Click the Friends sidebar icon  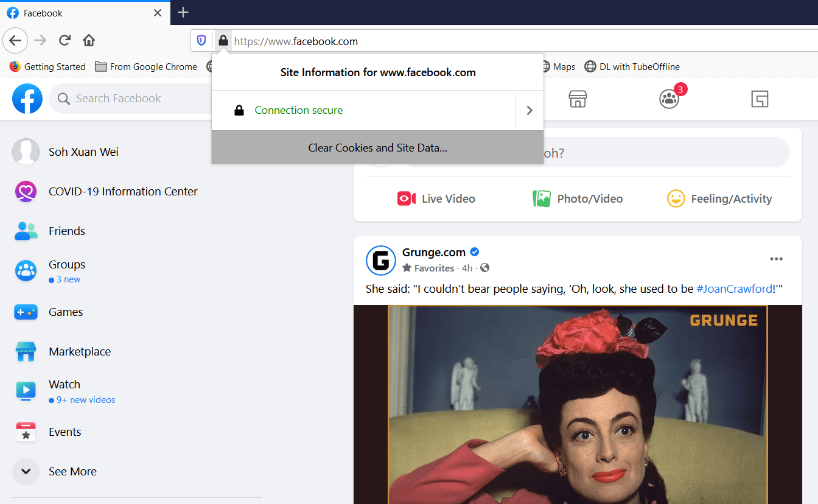[26, 231]
